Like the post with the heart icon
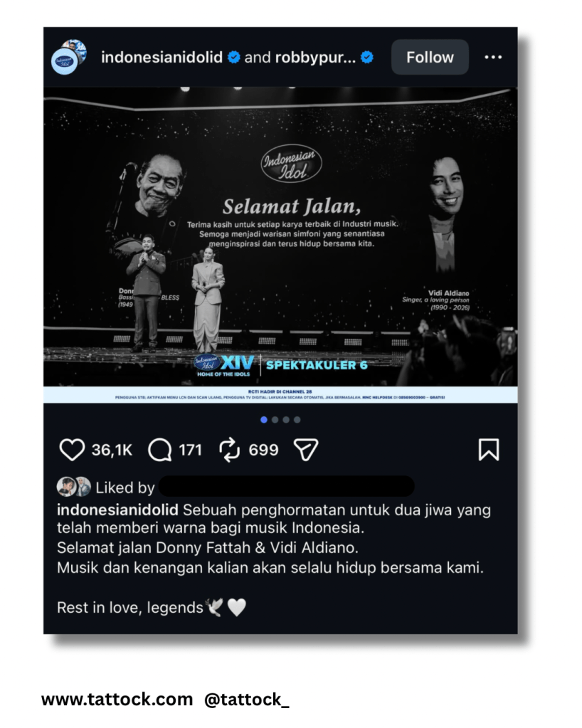Screen dimensions: 582x728 (x=72, y=450)
